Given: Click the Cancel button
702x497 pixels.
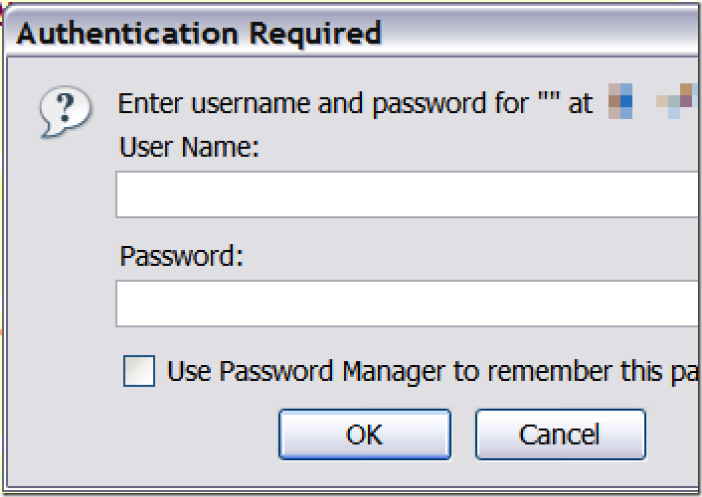Looking at the screenshot, I should coord(560,434).
